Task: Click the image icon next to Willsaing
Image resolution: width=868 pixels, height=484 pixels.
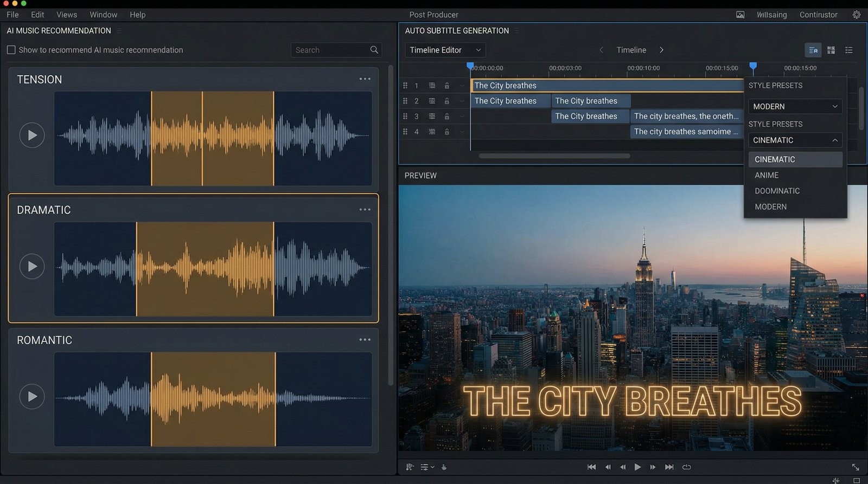Action: (740, 15)
